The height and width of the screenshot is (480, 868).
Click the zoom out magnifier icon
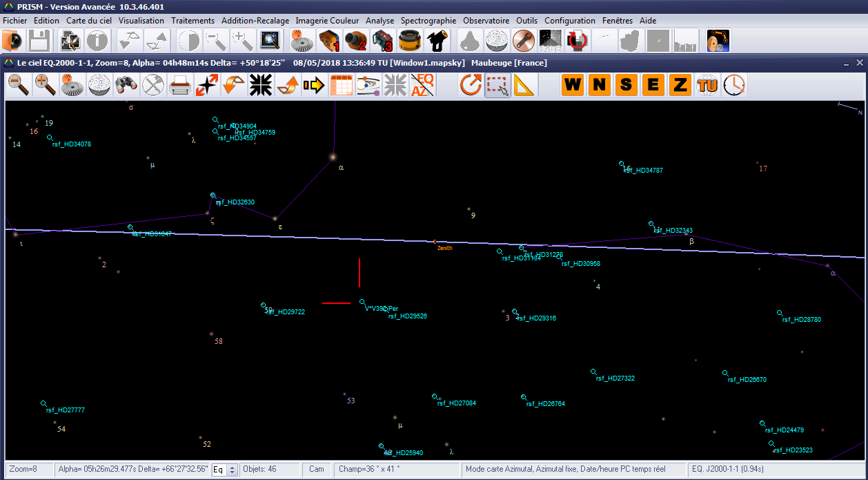click(x=19, y=86)
